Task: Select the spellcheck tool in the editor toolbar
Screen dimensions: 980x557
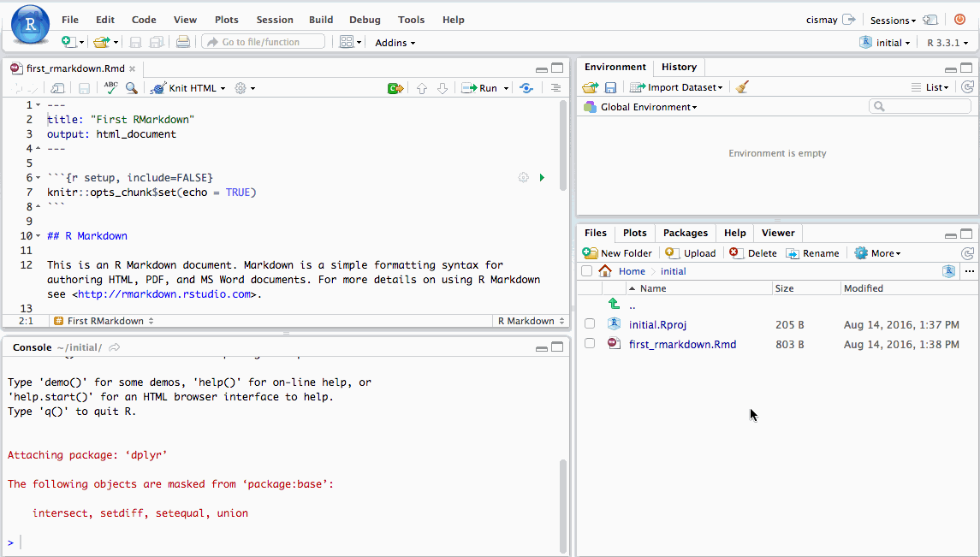Action: pyautogui.click(x=110, y=87)
